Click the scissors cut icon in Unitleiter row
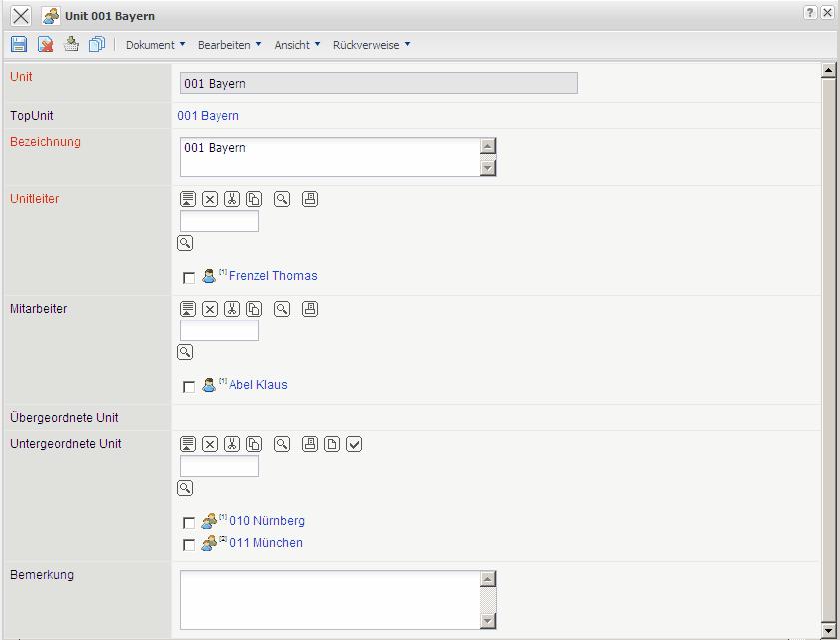The width and height of the screenshot is (840, 640). click(232, 199)
